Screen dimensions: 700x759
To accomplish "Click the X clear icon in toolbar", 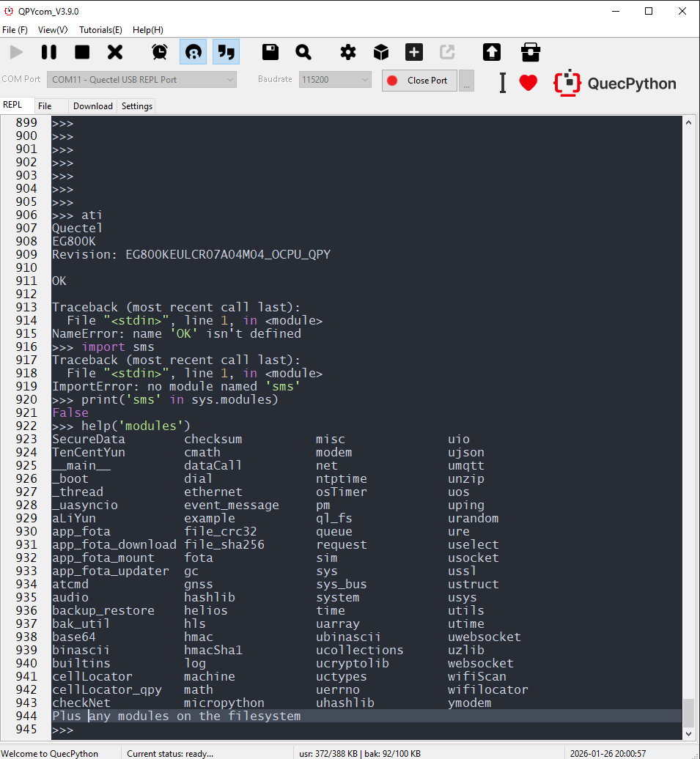I will point(115,52).
